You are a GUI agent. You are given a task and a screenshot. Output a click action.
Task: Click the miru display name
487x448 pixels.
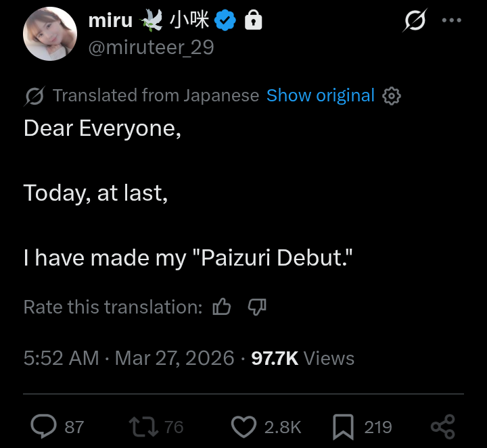[110, 20]
